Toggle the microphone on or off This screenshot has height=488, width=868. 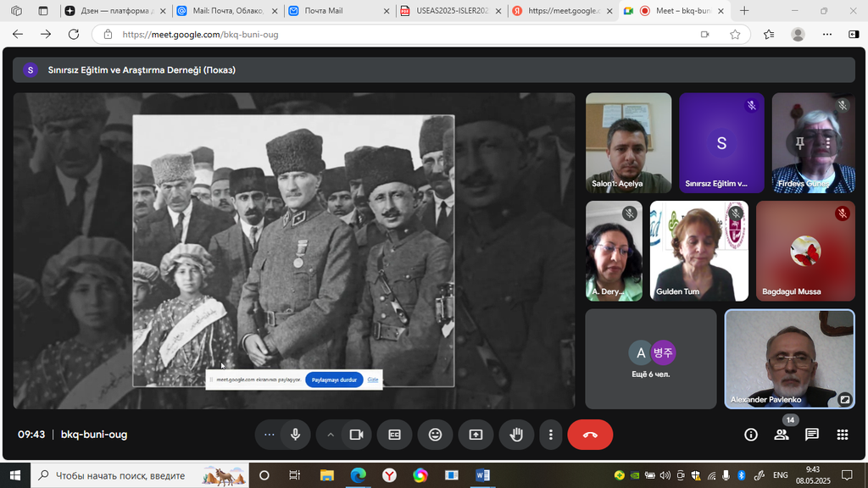295,435
